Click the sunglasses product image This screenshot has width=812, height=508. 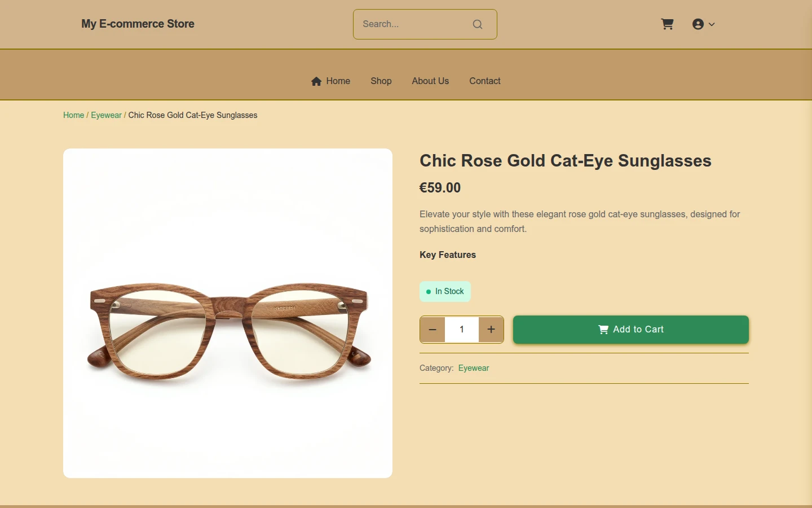click(228, 313)
